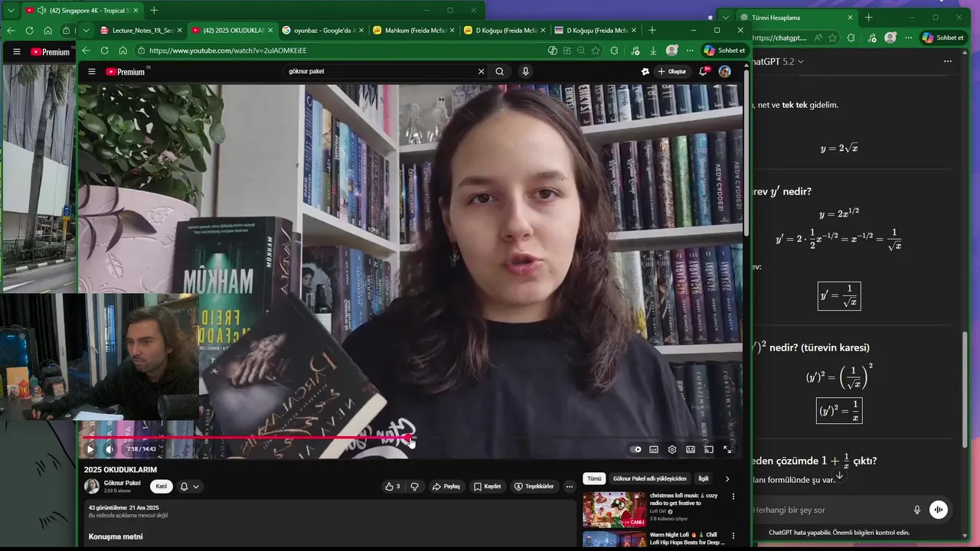Select the 'İlgili' filter chip
The image size is (980, 551).
pyautogui.click(x=703, y=478)
